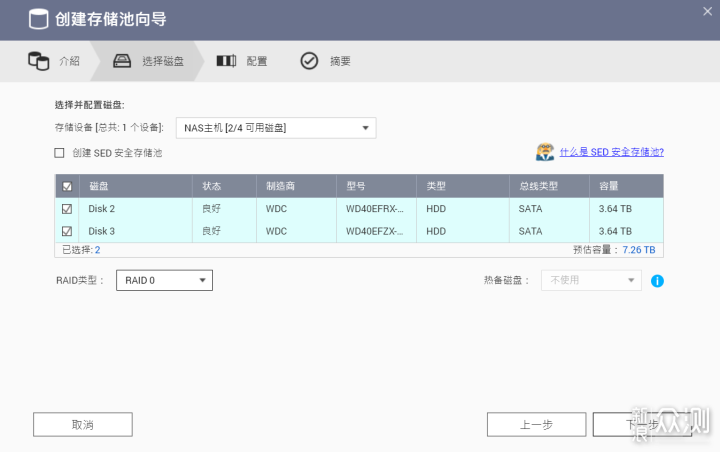Click the 7.26 TB estimated capacity value
Image resolution: width=720 pixels, height=452 pixels.
tap(639, 250)
